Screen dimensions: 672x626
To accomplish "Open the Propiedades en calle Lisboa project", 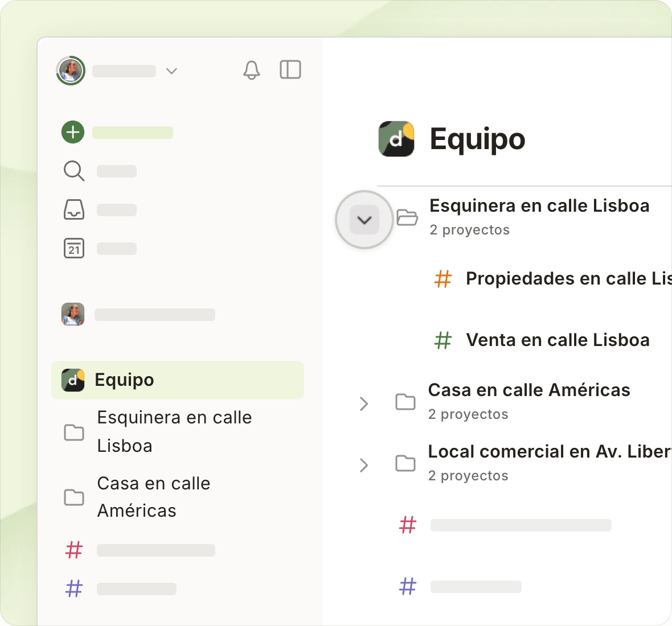I will [x=569, y=279].
